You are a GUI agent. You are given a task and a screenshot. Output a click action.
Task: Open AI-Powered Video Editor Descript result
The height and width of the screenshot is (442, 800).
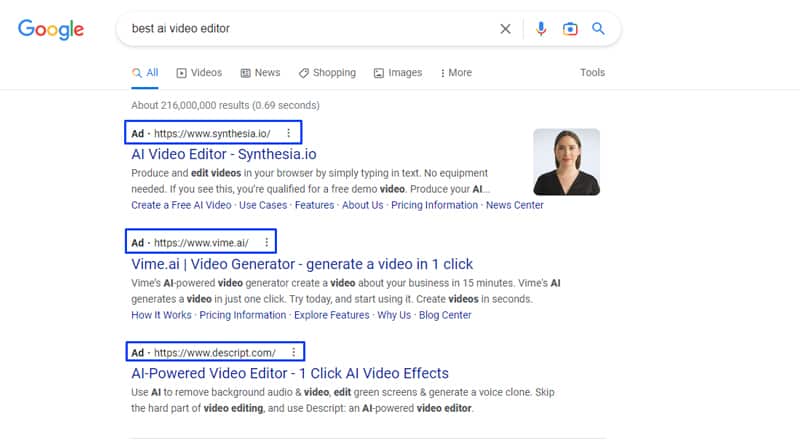(x=290, y=373)
